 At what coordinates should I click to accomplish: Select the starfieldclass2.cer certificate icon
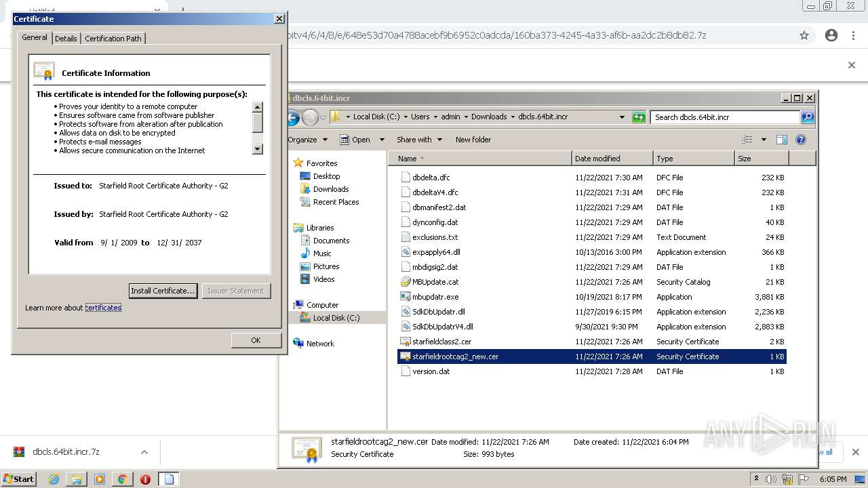pyautogui.click(x=406, y=342)
